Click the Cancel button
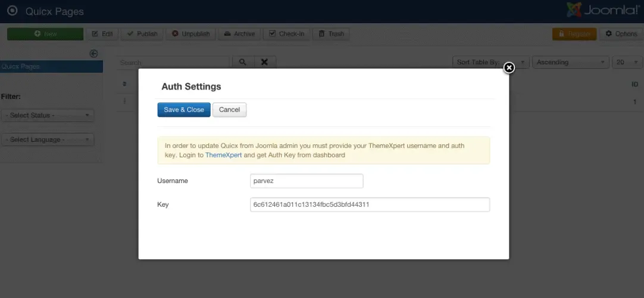The width and height of the screenshot is (644, 298). [x=230, y=110]
